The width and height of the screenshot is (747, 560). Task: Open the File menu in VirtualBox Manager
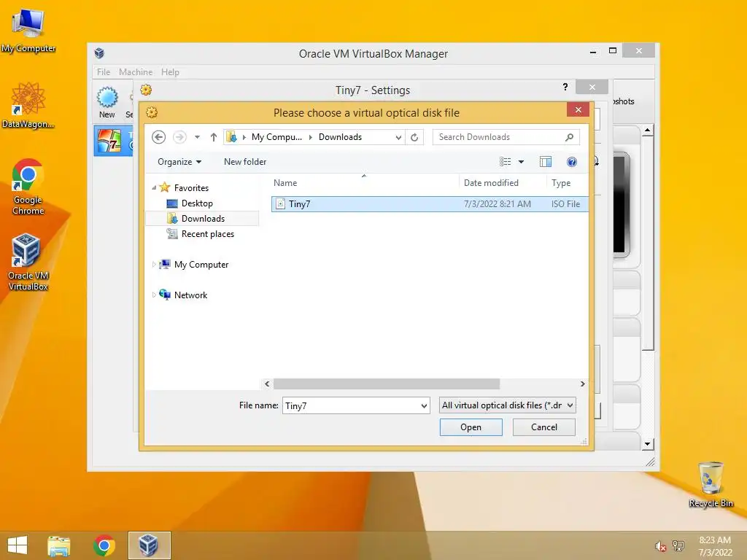pyautogui.click(x=104, y=72)
